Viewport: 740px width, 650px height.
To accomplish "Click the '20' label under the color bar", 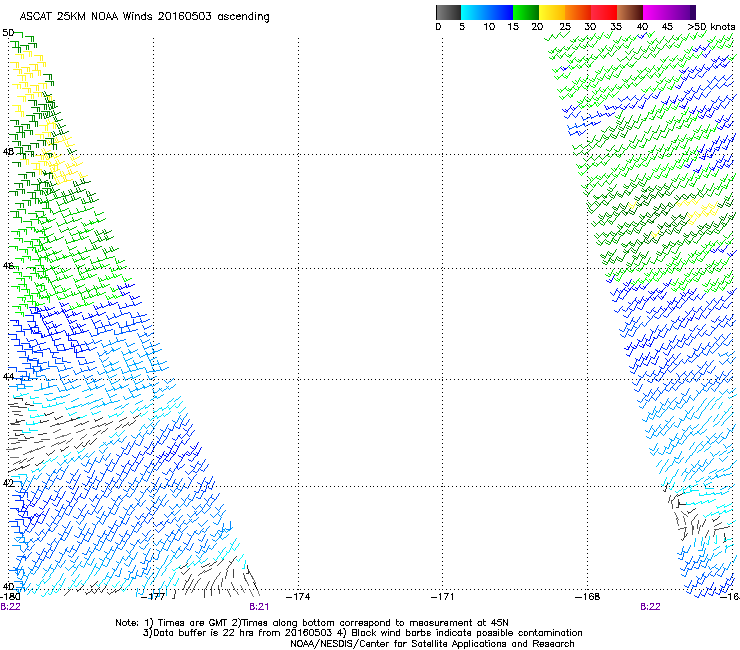I will point(537,27).
